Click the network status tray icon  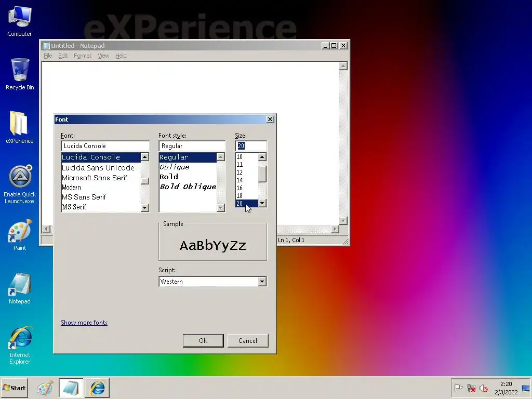coord(471,388)
